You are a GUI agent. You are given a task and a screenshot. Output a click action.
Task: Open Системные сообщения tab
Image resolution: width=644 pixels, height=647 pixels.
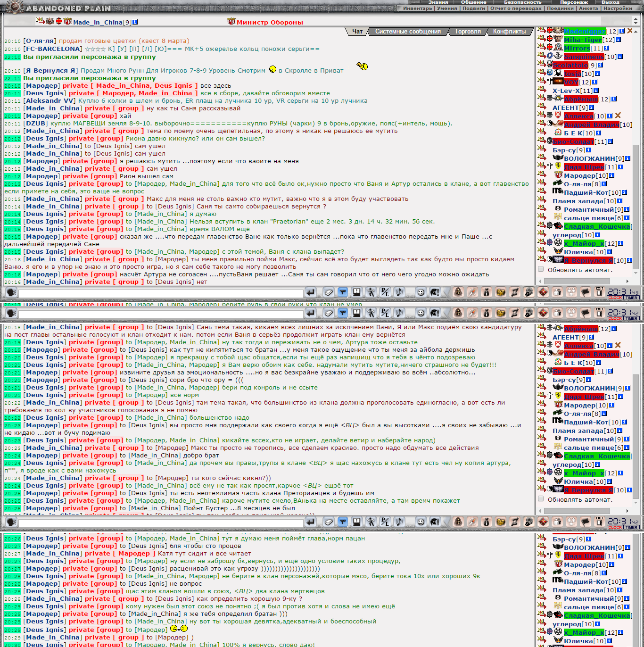click(x=408, y=32)
